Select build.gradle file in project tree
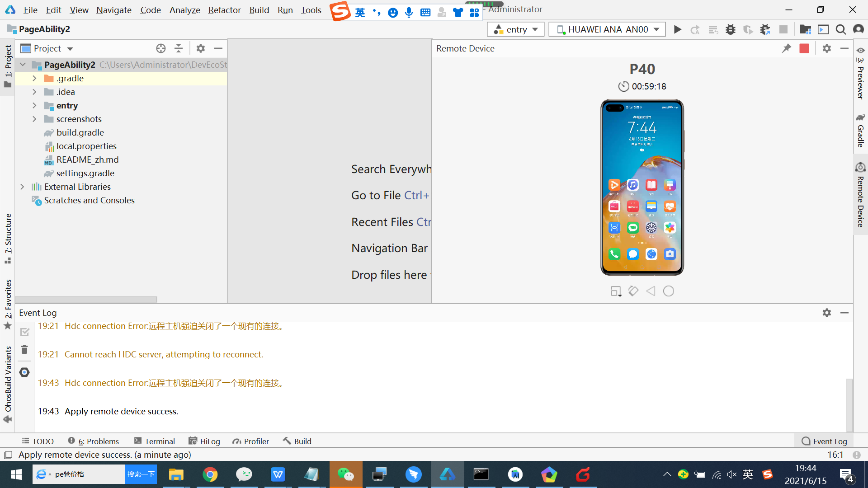 pos(80,132)
